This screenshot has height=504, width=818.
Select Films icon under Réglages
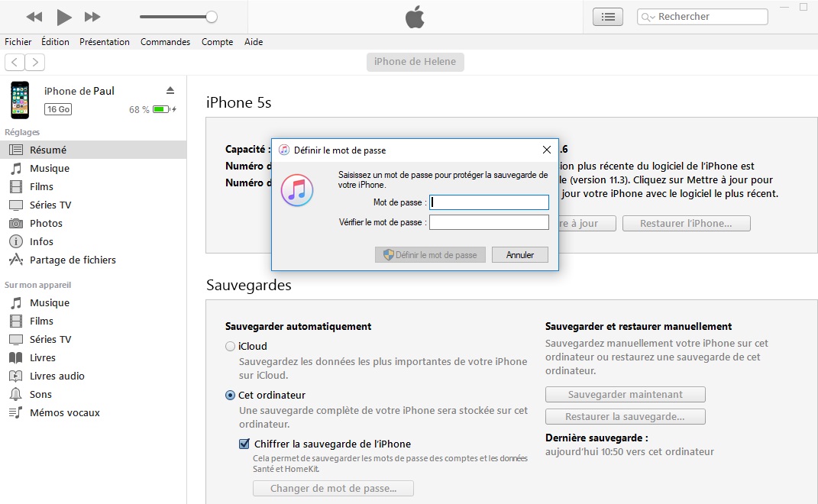point(16,186)
